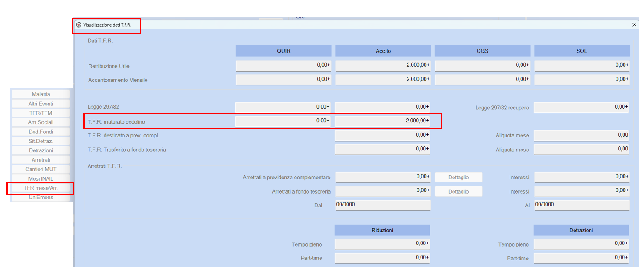
Task: Focus the Retribuzione Utile CGS field
Action: (x=482, y=65)
